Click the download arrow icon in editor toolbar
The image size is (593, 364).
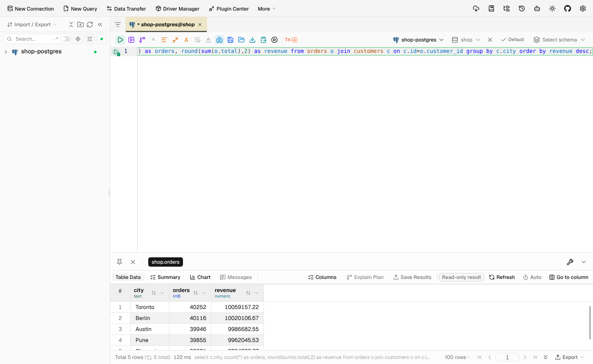[252, 40]
